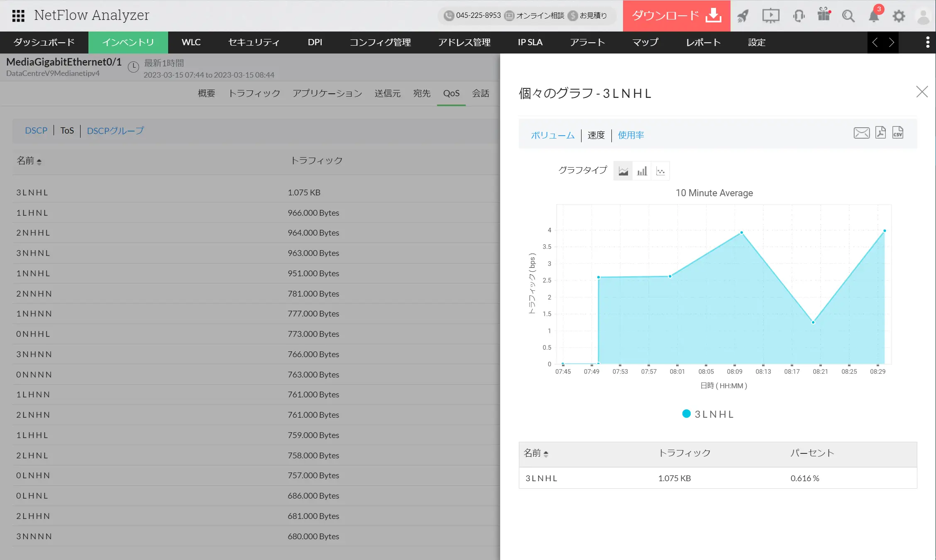The width and height of the screenshot is (936, 560).
Task: Open the apps grid menu icon
Action: point(18,16)
